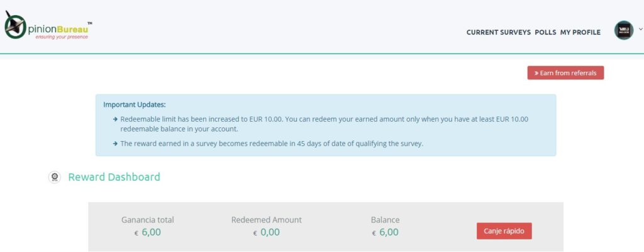Open the My Profile menu item

click(580, 32)
